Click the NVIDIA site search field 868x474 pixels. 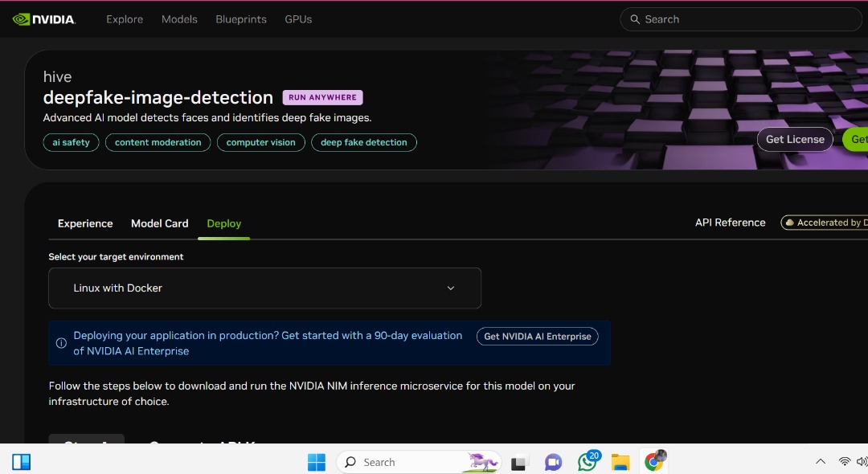pyautogui.click(x=742, y=19)
